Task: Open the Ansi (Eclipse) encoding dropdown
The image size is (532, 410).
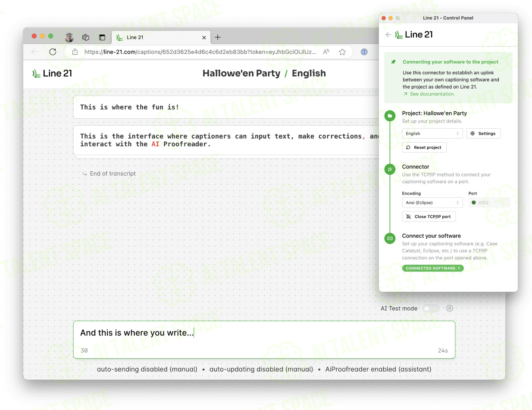Action: pos(432,202)
